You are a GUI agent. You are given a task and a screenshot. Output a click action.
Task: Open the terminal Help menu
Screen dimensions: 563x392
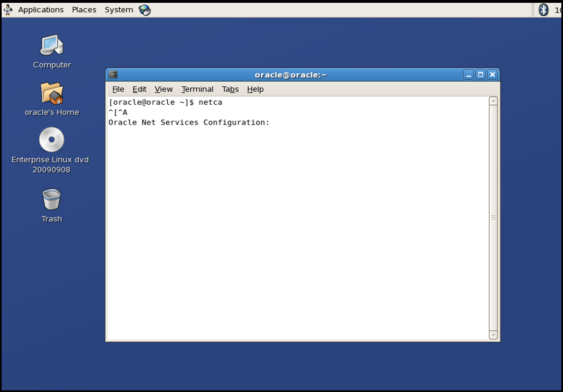(x=255, y=89)
